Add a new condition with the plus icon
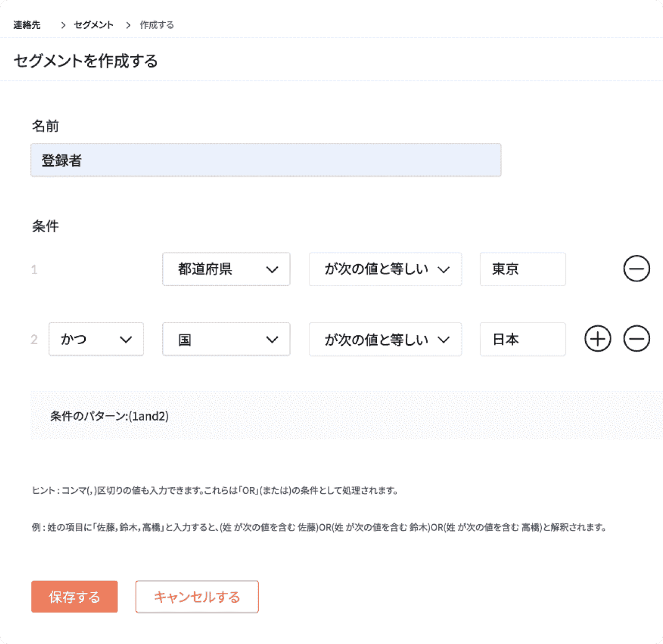Viewport: 663px width, 644px height. click(597, 339)
